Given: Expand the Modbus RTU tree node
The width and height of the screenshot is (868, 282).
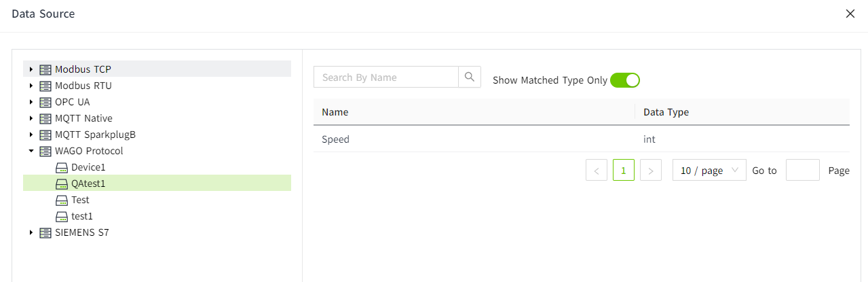Looking at the screenshot, I should tap(31, 86).
